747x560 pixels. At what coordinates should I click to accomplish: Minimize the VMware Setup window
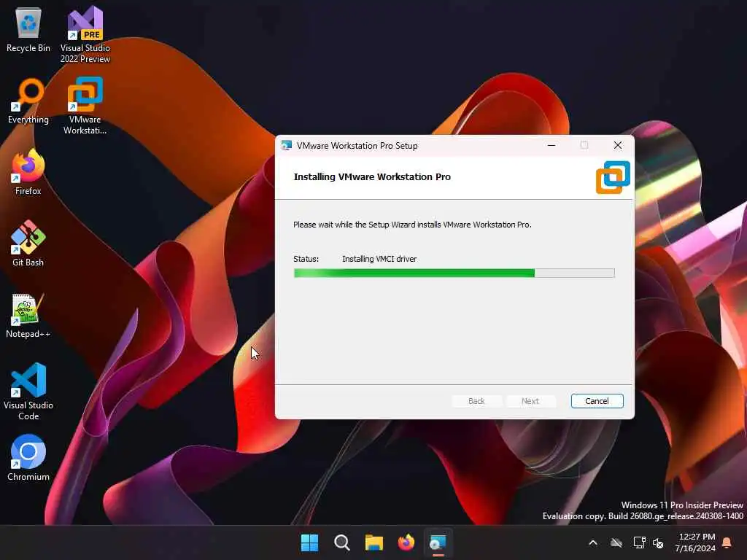pyautogui.click(x=551, y=145)
